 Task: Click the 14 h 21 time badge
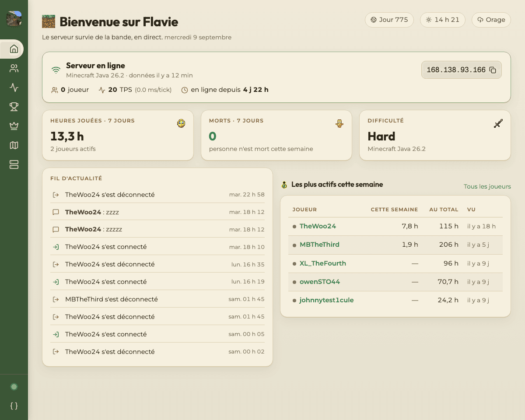click(442, 20)
